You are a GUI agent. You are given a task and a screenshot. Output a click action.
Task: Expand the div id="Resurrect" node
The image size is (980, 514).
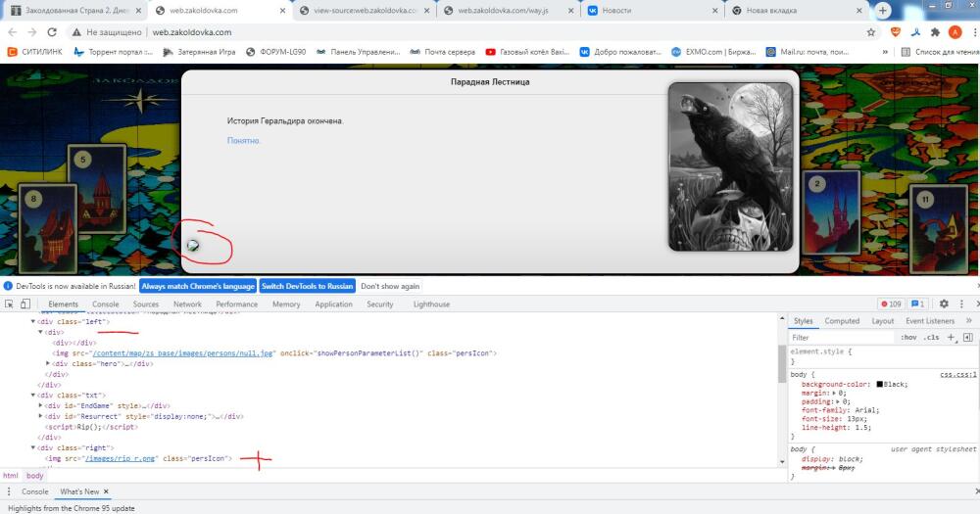pyautogui.click(x=40, y=416)
